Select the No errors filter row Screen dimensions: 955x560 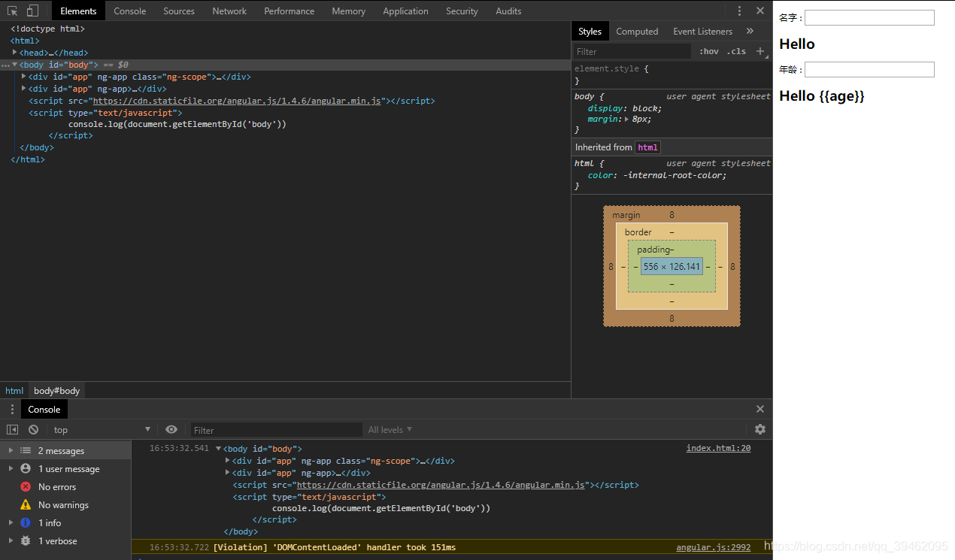[65, 486]
